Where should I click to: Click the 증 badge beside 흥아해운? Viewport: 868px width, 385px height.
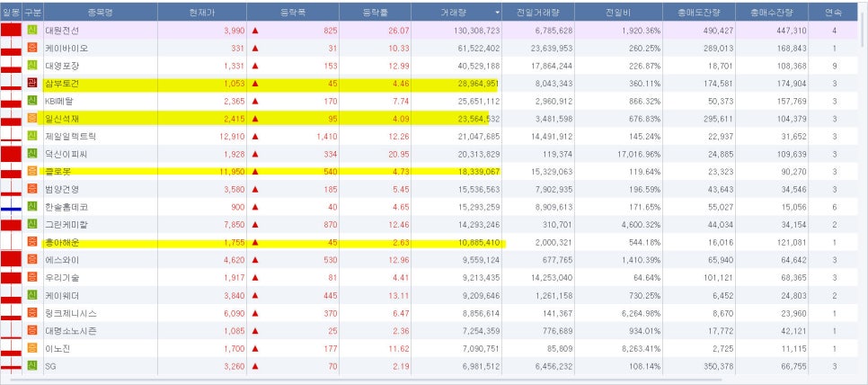(x=32, y=242)
